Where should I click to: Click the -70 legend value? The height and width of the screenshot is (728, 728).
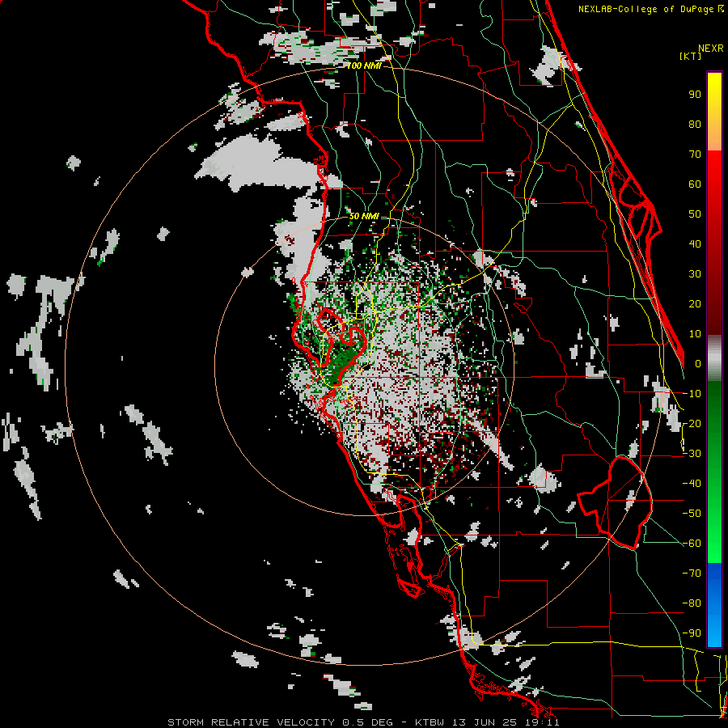(692, 574)
